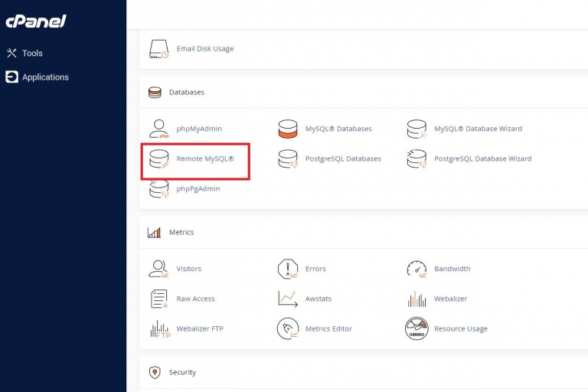
Task: Launch the MySQL Database Wizard icon
Action: click(416, 129)
